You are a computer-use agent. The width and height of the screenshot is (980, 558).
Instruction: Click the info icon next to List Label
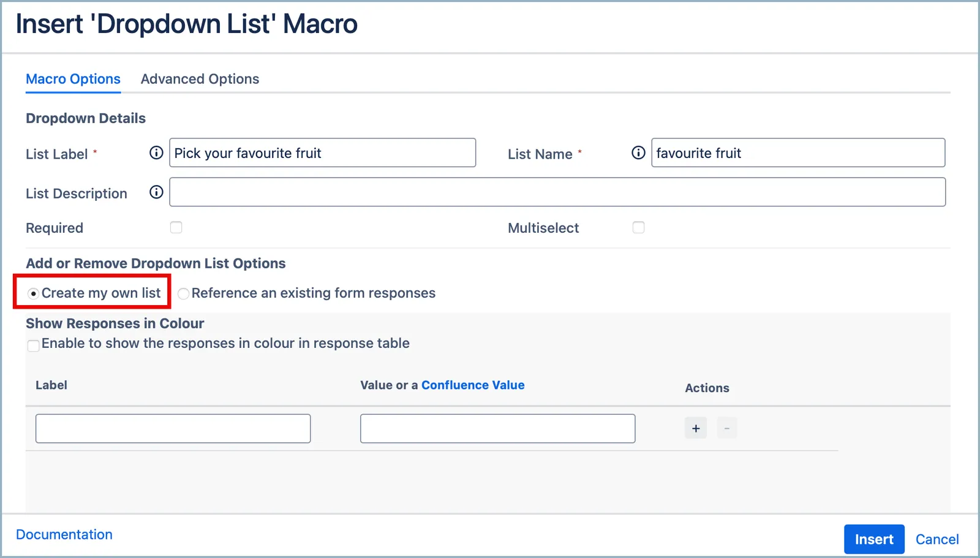click(156, 153)
